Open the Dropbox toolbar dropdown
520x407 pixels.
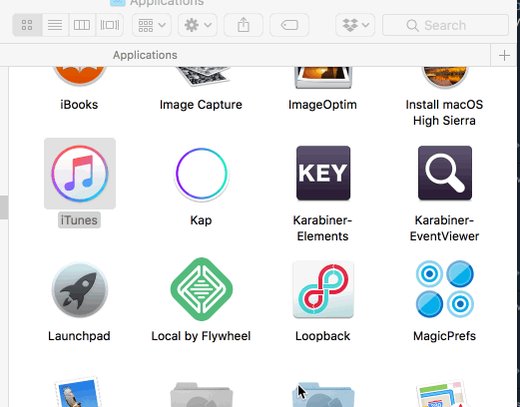pos(355,25)
